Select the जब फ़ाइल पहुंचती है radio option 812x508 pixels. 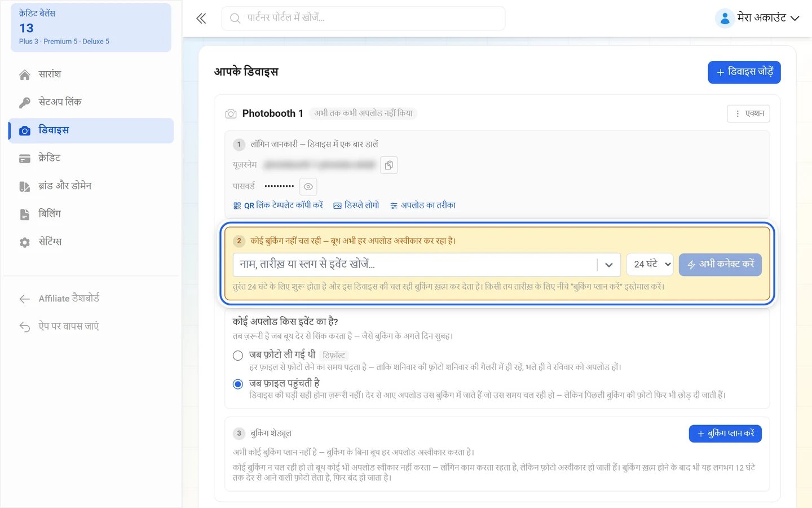coord(238,384)
